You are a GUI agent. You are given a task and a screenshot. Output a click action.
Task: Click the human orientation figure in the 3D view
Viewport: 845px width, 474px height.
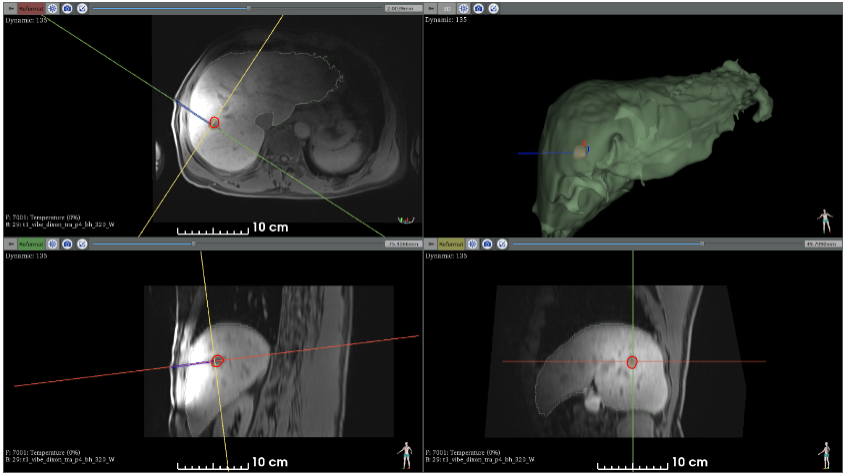coord(824,219)
